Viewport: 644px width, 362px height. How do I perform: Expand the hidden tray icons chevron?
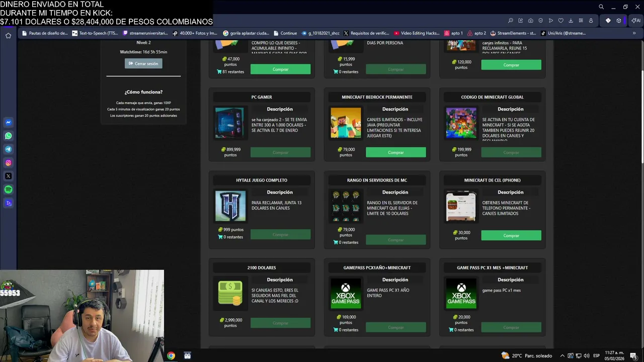point(562,355)
